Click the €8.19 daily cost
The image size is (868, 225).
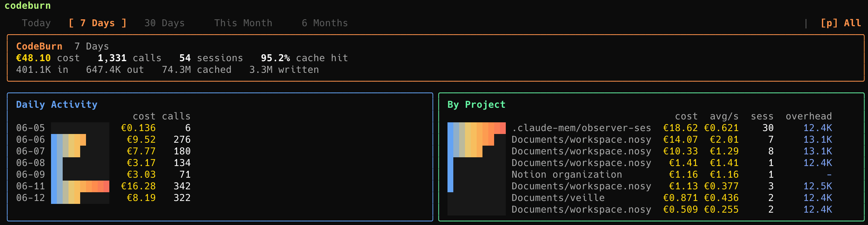coord(141,198)
